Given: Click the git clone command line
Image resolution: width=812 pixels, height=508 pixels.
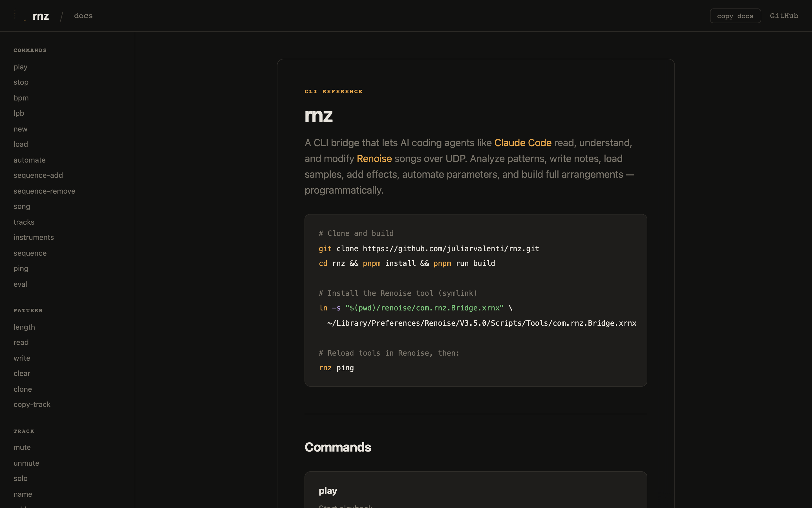Looking at the screenshot, I should [x=429, y=249].
